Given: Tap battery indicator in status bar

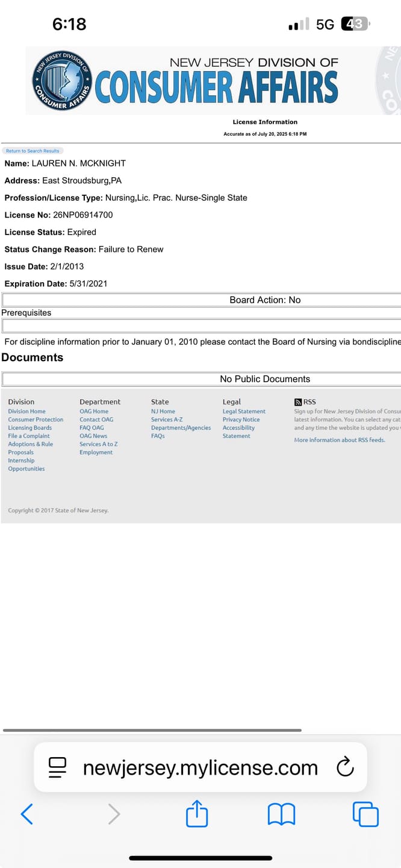Looking at the screenshot, I should 356,24.
